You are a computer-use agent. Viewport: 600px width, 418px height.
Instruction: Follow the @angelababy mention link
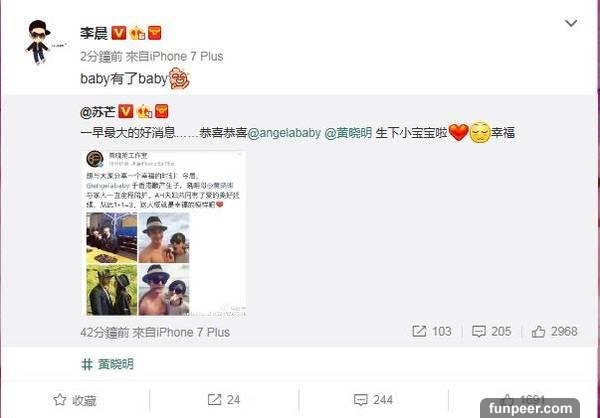284,133
